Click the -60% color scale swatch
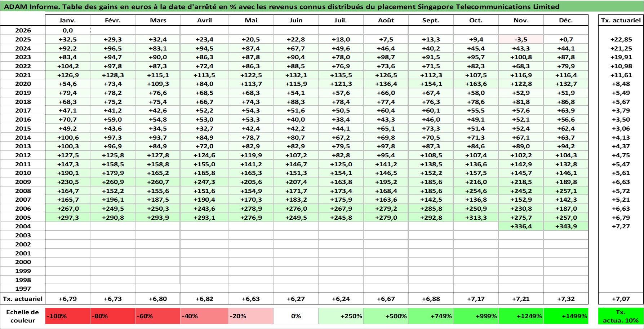Viewport: 644px width, 329px height. point(158,316)
